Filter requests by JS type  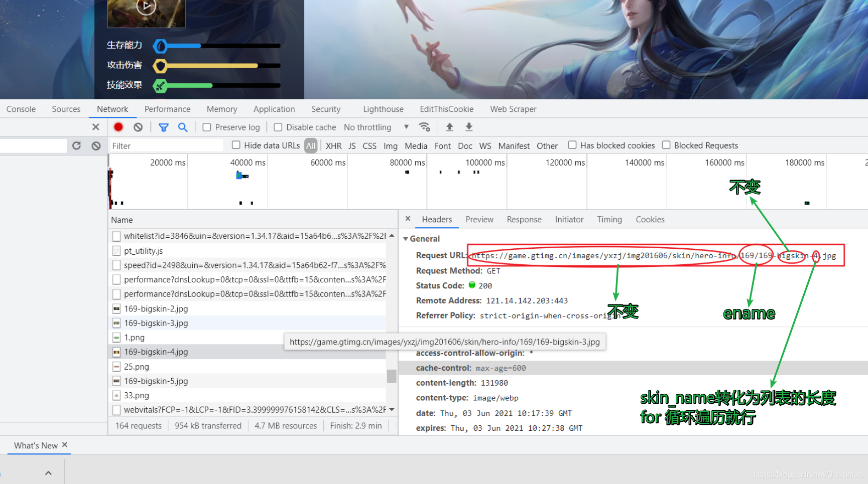pyautogui.click(x=352, y=145)
